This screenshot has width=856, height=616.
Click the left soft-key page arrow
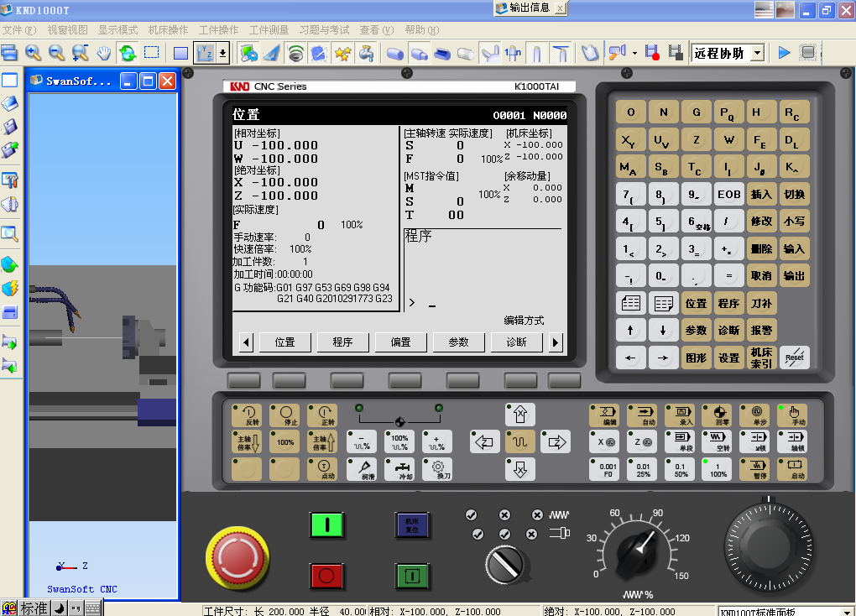pyautogui.click(x=246, y=342)
